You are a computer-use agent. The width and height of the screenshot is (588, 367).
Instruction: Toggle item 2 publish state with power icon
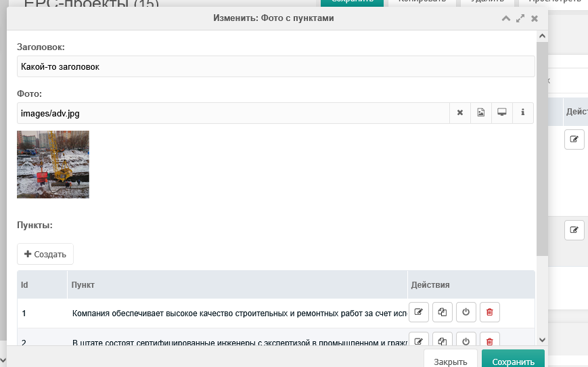click(x=466, y=341)
